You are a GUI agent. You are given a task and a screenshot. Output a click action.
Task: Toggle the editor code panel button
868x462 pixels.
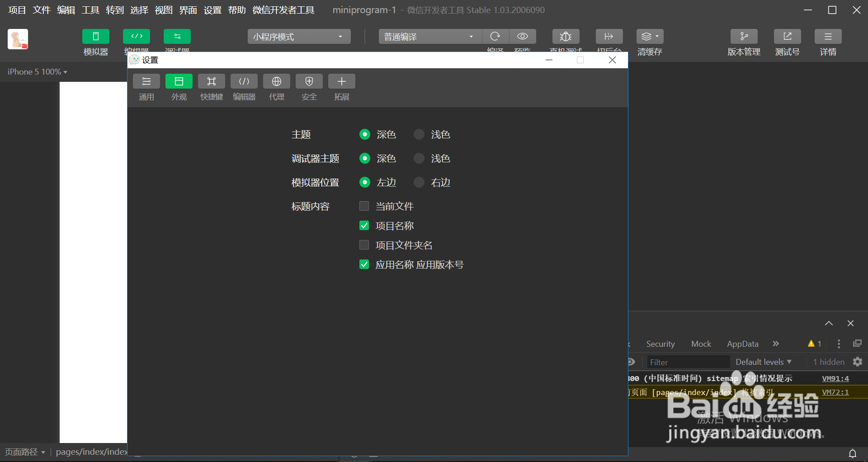click(x=136, y=37)
